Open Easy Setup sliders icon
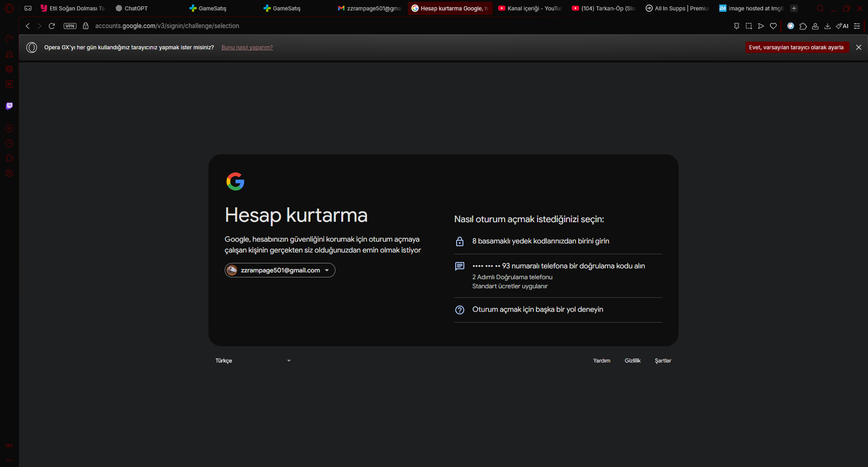Image resolution: width=868 pixels, height=467 pixels. click(x=857, y=26)
